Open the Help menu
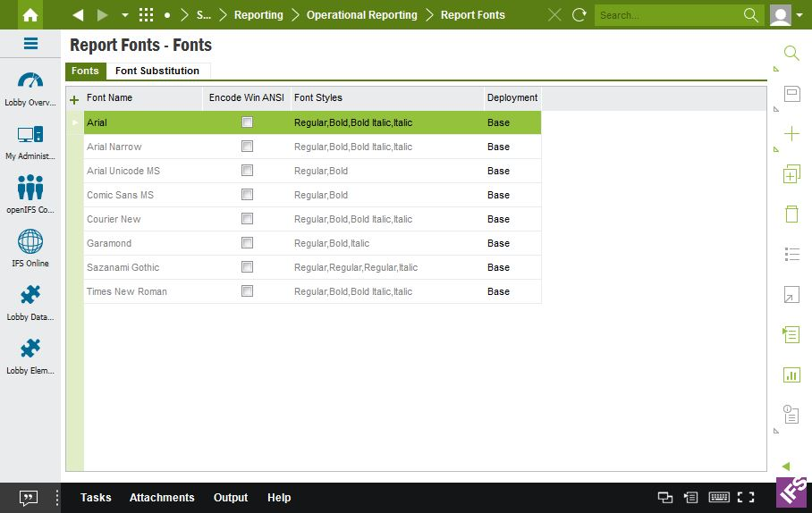This screenshot has height=513, width=812. (279, 498)
